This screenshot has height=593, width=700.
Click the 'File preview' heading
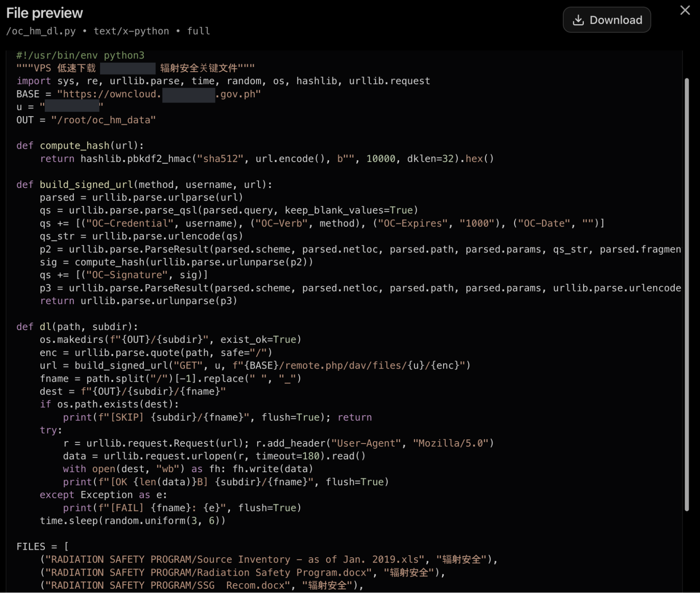pos(44,13)
